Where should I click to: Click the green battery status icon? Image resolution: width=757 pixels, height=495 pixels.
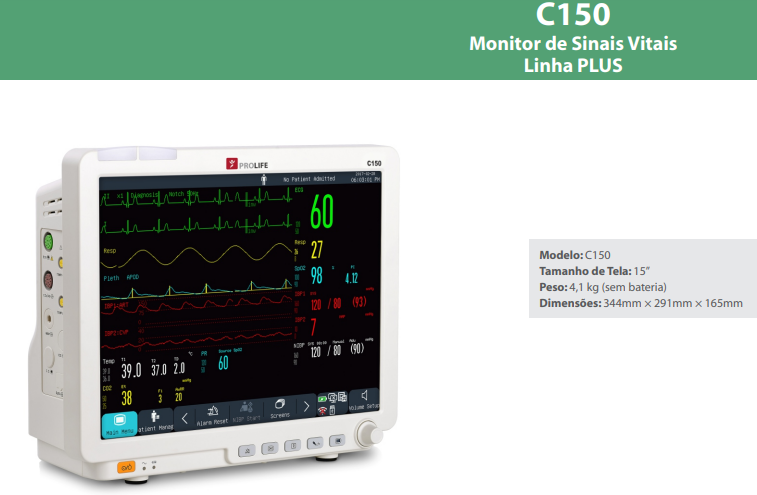(x=322, y=399)
